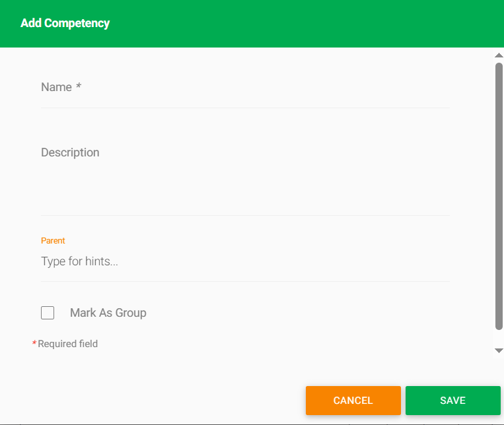The image size is (504, 425).
Task: Click the scroll up arrow of the dialog
Action: 499,55
